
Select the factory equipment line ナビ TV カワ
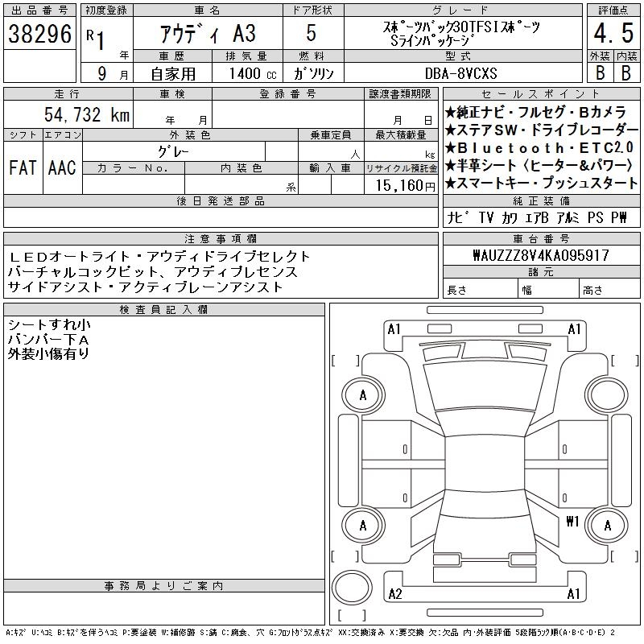coord(537,217)
